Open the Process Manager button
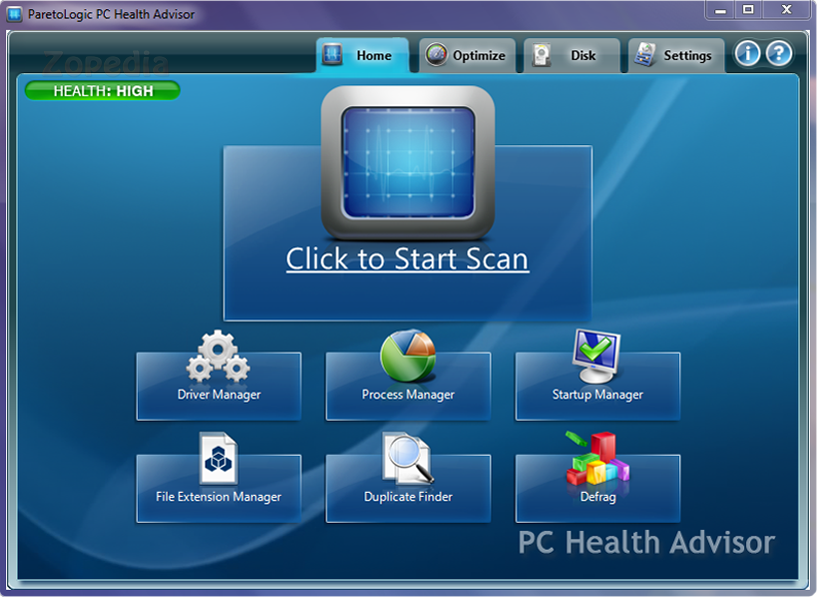The width and height of the screenshot is (817, 597). click(408, 386)
